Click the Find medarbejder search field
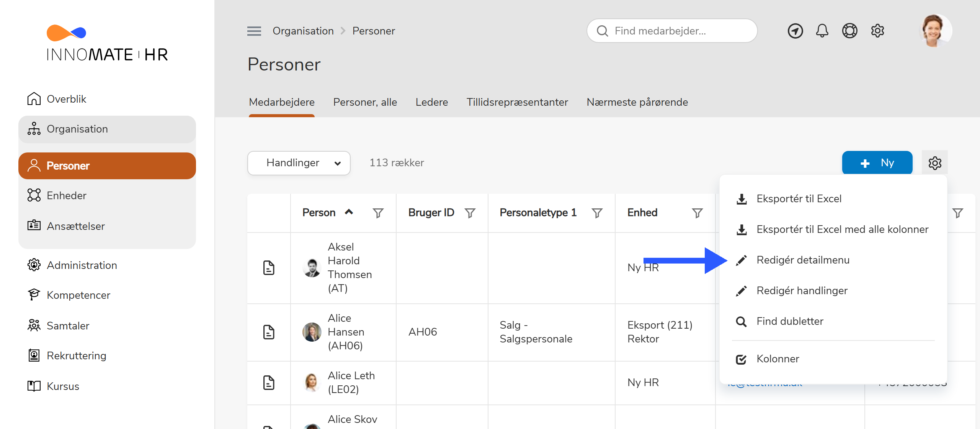 (x=672, y=31)
